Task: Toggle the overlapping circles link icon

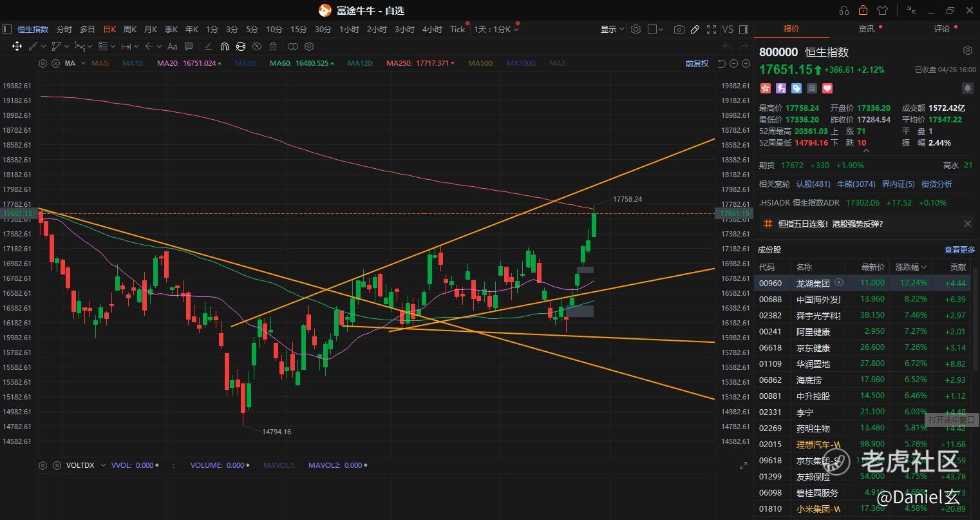Action: [x=293, y=46]
